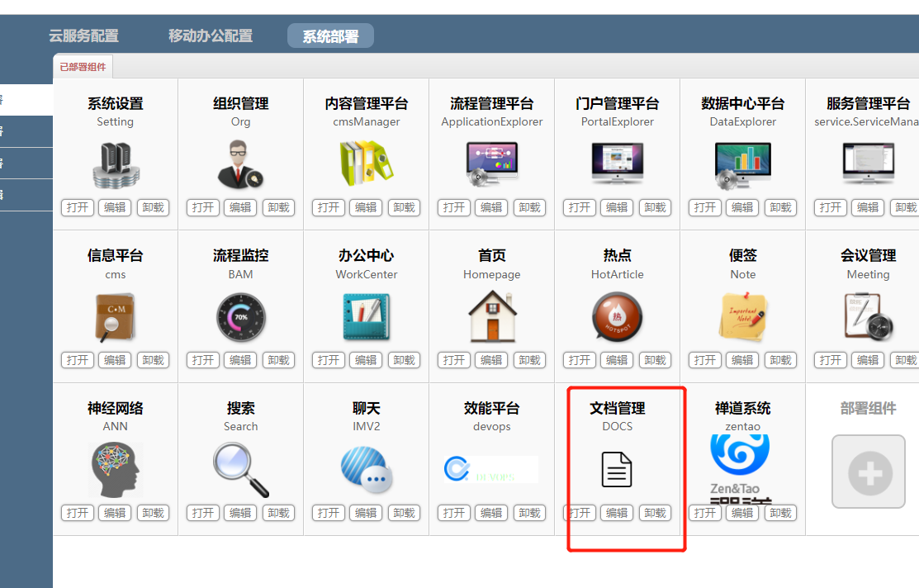Click 打开 for 效能平台 devops

453,513
